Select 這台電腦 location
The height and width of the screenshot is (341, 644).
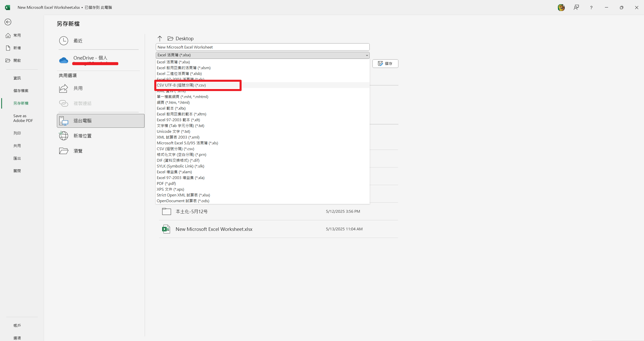pyautogui.click(x=101, y=121)
